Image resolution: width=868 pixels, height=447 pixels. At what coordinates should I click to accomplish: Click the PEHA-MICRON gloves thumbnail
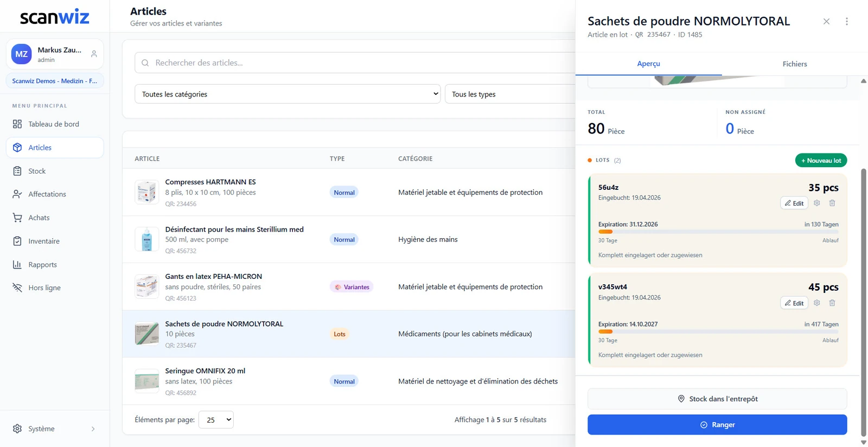pos(147,286)
